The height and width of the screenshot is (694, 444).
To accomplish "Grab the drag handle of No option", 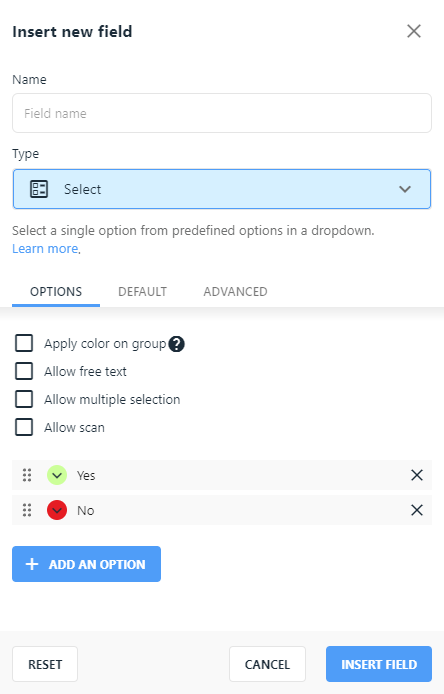I will 27,510.
